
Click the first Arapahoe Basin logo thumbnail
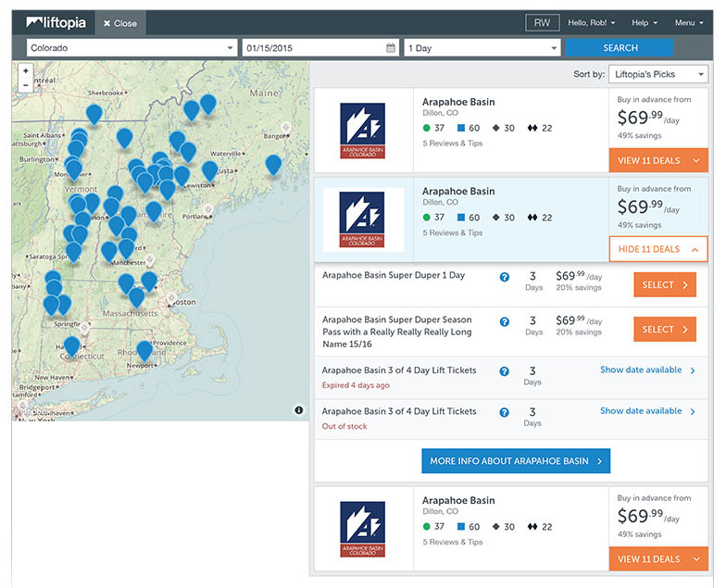click(x=363, y=131)
